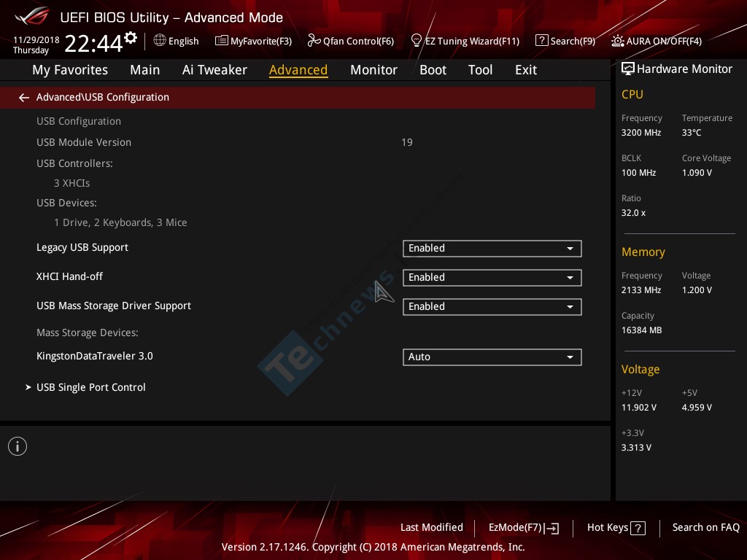Open the Ai Tweaker tab
Viewport: 747px width, 560px height.
click(214, 70)
